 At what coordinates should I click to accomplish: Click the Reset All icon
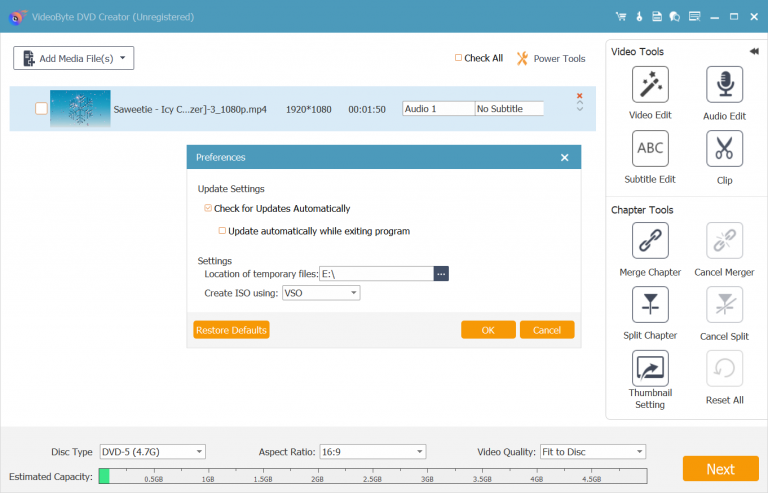click(x=724, y=368)
